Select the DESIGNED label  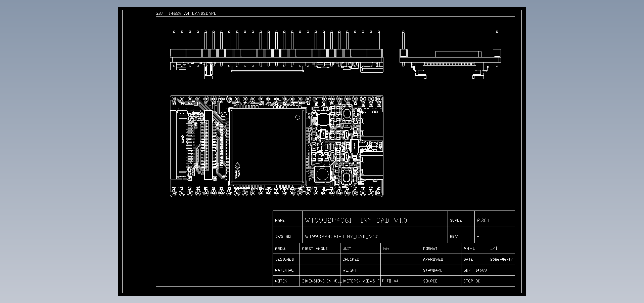pos(284,260)
